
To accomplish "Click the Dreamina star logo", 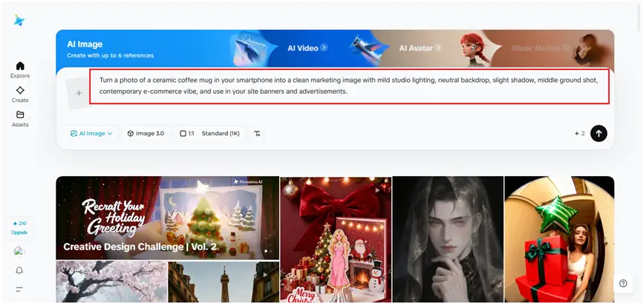I will (x=19, y=20).
